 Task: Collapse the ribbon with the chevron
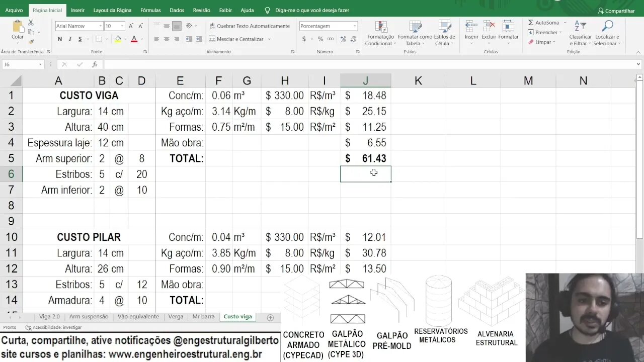point(638,51)
